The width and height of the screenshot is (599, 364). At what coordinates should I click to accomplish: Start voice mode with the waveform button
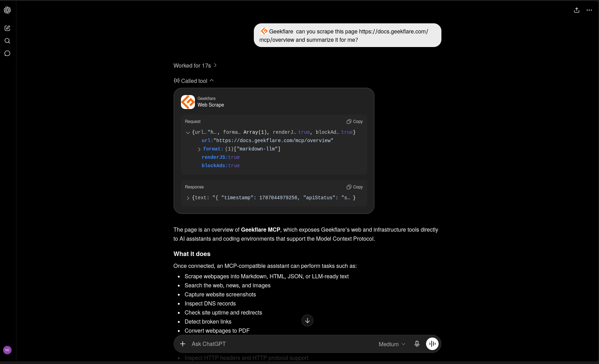tap(432, 344)
